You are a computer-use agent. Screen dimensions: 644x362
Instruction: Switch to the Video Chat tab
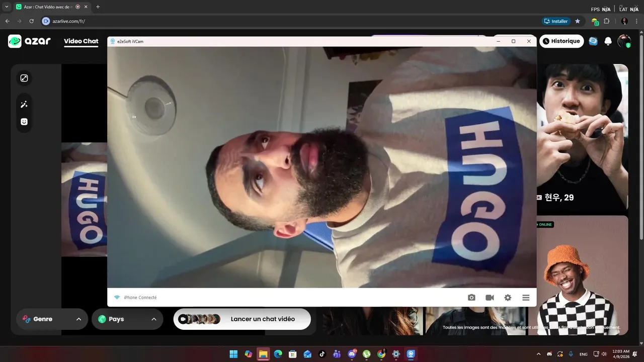click(81, 41)
